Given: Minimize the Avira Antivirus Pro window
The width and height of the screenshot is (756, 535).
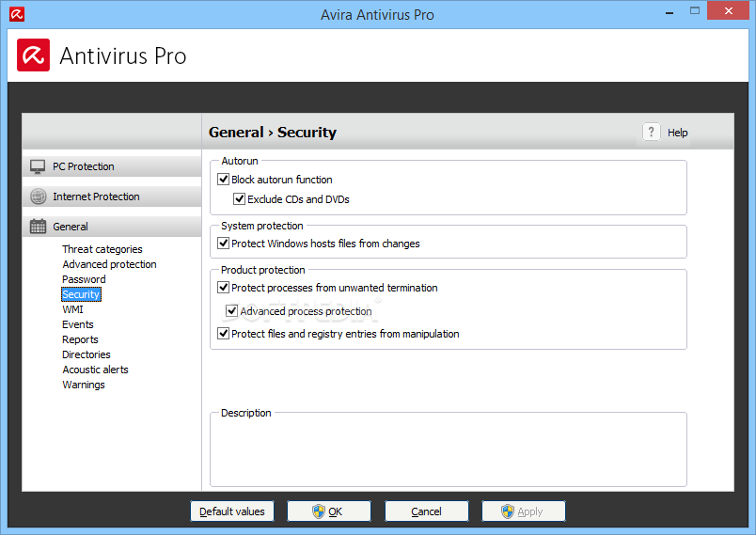Looking at the screenshot, I should pos(669,11).
